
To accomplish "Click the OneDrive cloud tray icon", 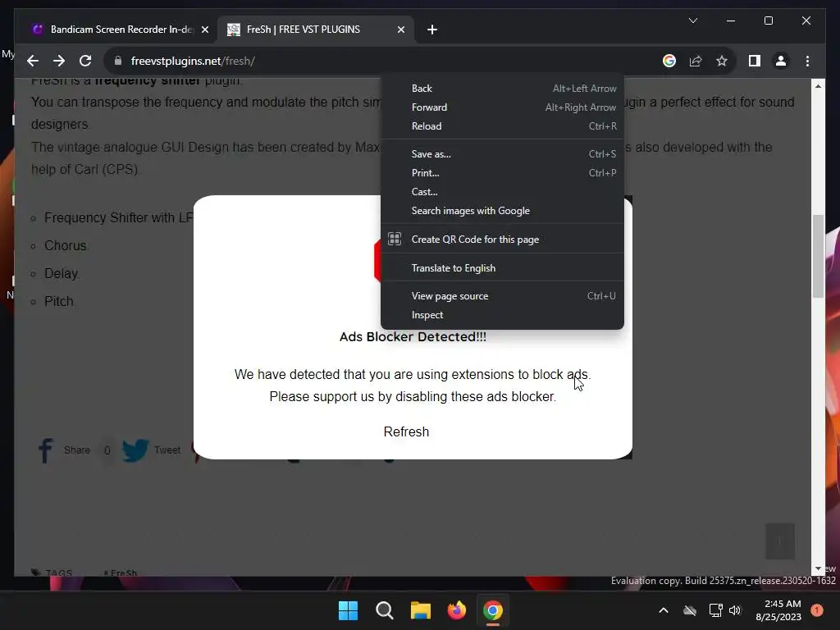I will click(x=690, y=610).
